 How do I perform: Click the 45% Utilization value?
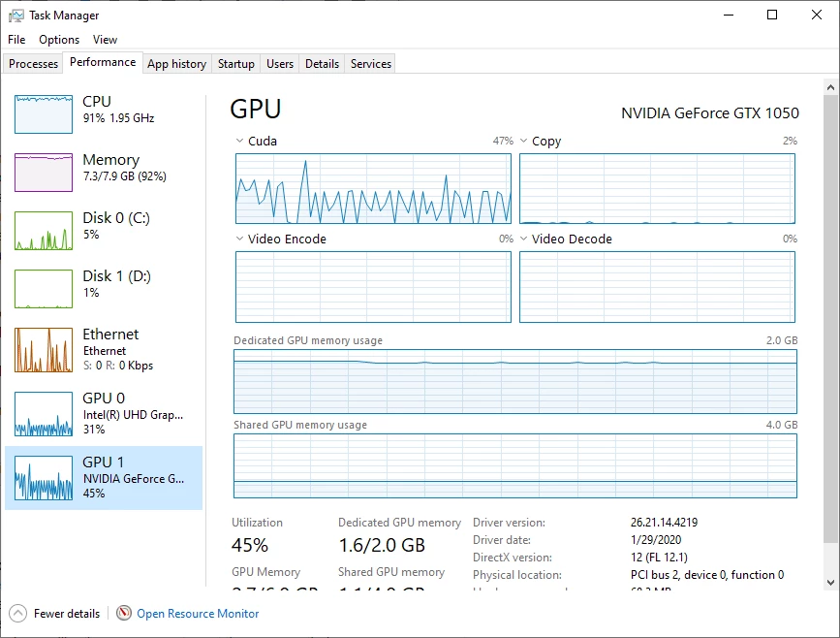click(x=250, y=545)
